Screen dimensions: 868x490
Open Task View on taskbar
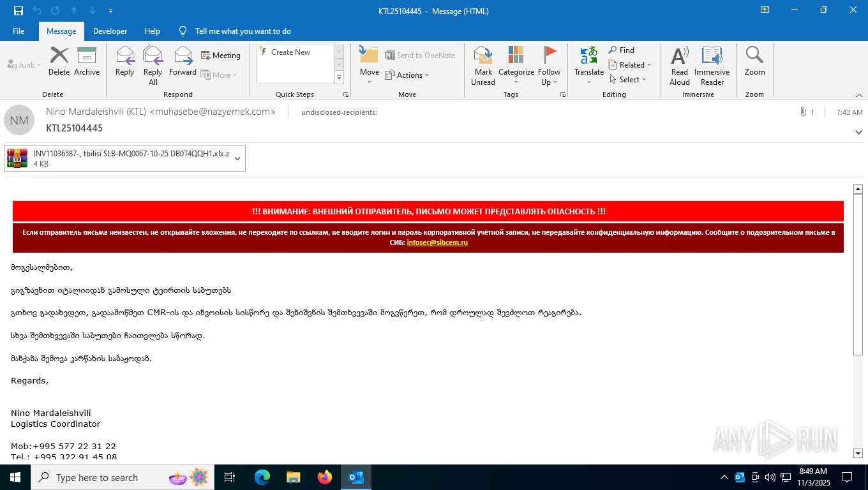click(230, 477)
